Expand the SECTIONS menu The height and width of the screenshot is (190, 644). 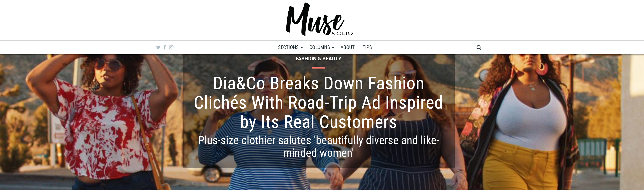point(290,47)
